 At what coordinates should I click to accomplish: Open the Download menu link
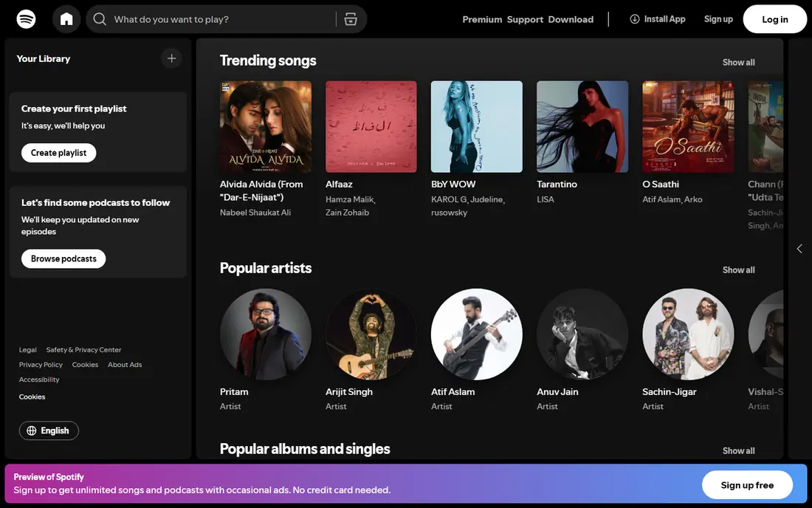pos(571,19)
